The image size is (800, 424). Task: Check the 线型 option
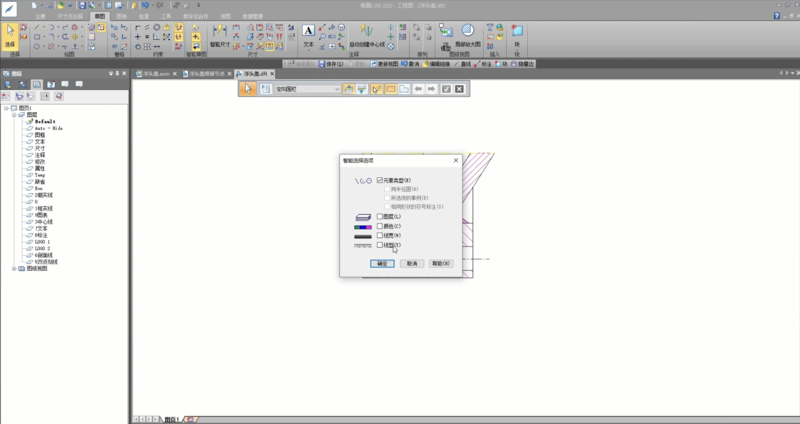point(380,245)
